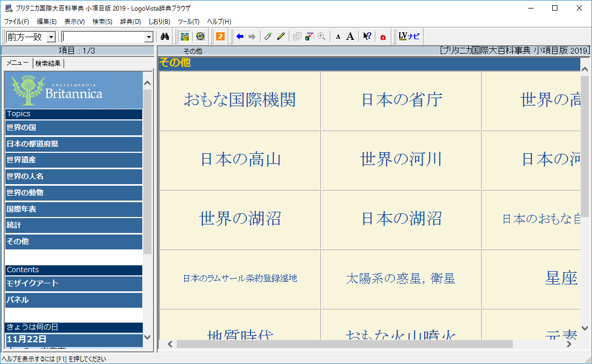The width and height of the screenshot is (592, 364).
Task: Click the red mailbox icon
Action: click(383, 37)
